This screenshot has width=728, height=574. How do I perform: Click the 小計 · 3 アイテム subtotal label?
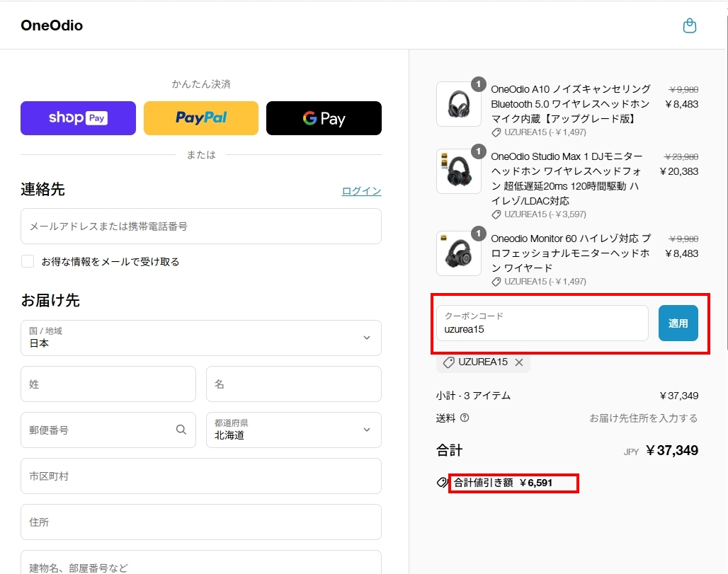tap(473, 396)
